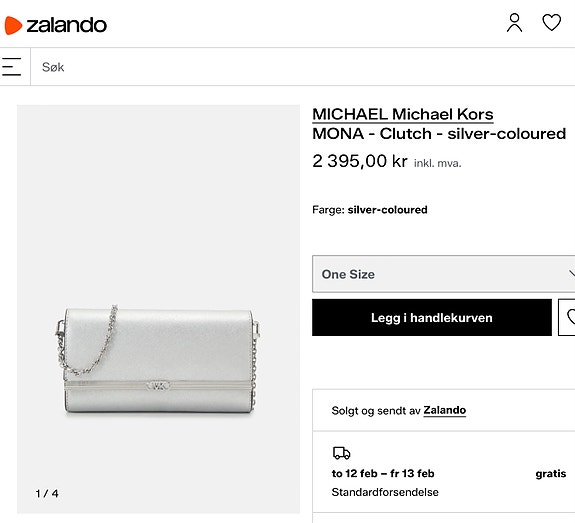
Task: Open the MICHAEL Michael Kors brand link
Action: [403, 114]
